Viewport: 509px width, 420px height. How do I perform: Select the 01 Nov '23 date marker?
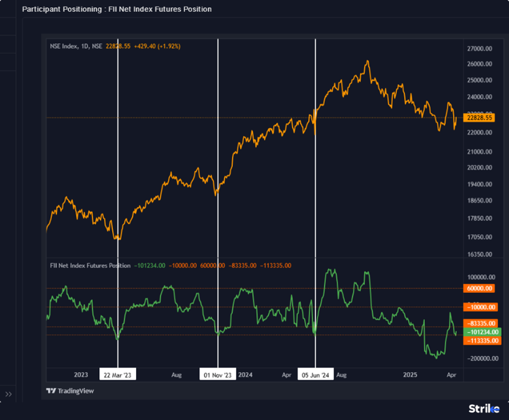point(218,374)
